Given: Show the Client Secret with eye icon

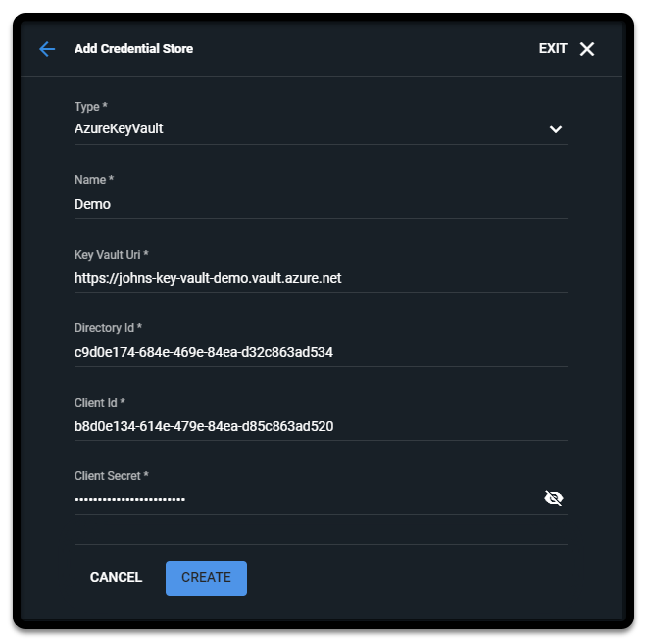Looking at the screenshot, I should 554,499.
